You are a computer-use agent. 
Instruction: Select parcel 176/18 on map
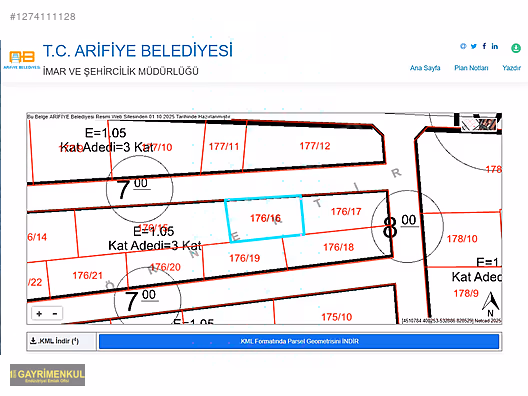coord(338,247)
